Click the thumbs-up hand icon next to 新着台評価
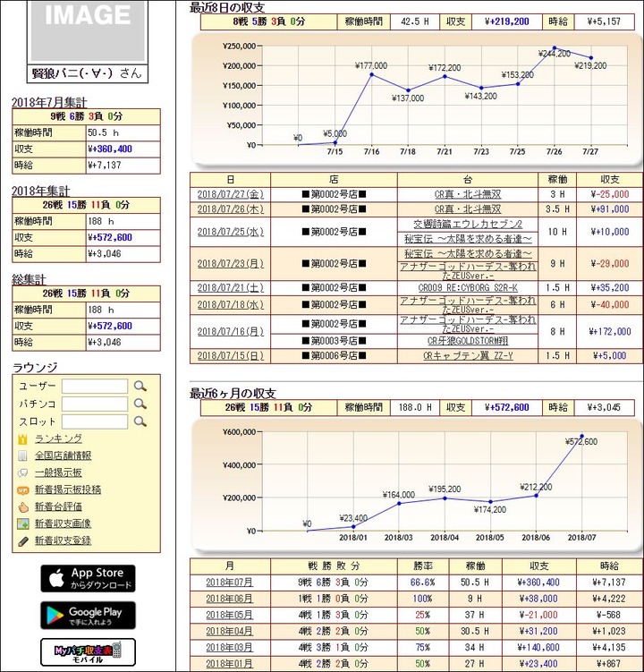The image size is (644, 672). [22, 507]
